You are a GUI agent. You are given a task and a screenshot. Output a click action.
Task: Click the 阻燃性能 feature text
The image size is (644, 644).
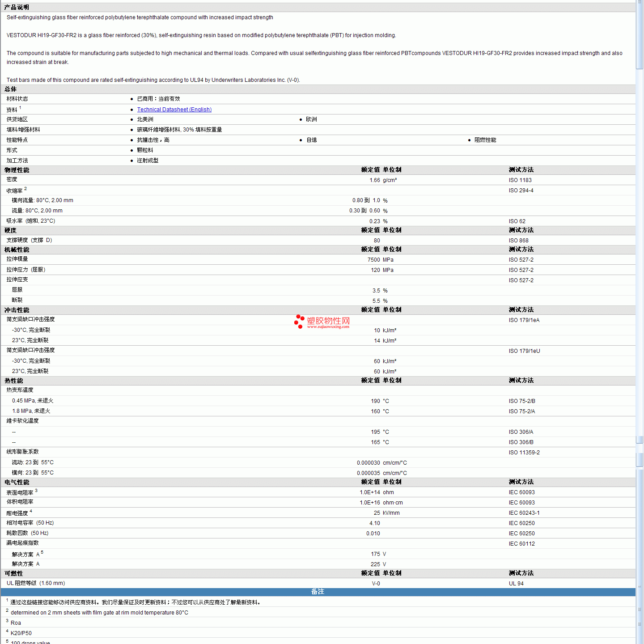pyautogui.click(x=485, y=140)
